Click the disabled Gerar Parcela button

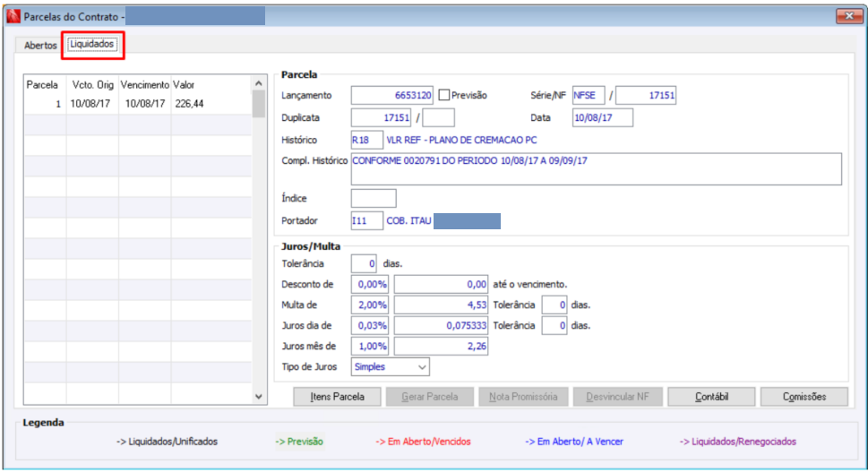(430, 397)
